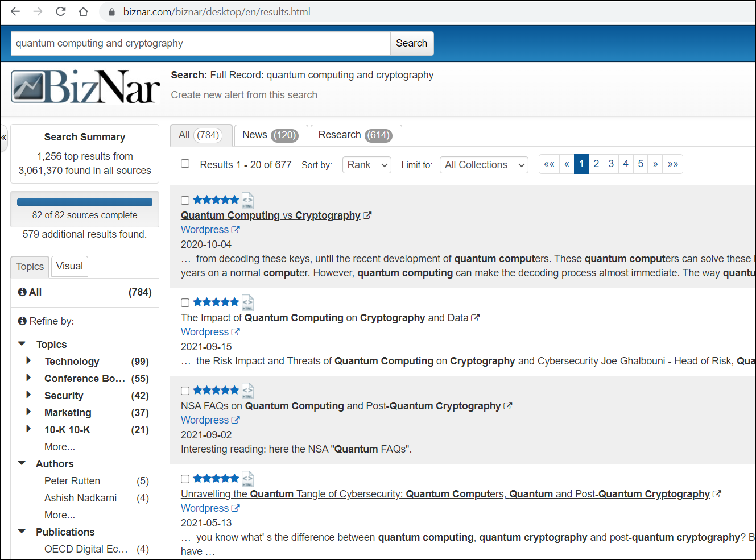Select the Topics sidebar tab
Screen dimensions: 756x560
pyautogui.click(x=30, y=267)
